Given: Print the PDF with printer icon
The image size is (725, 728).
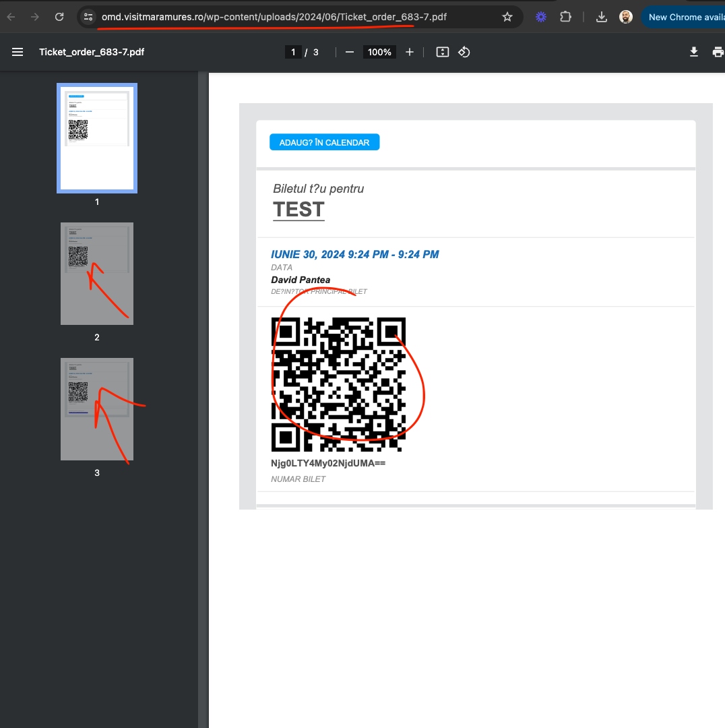Looking at the screenshot, I should pyautogui.click(x=718, y=52).
